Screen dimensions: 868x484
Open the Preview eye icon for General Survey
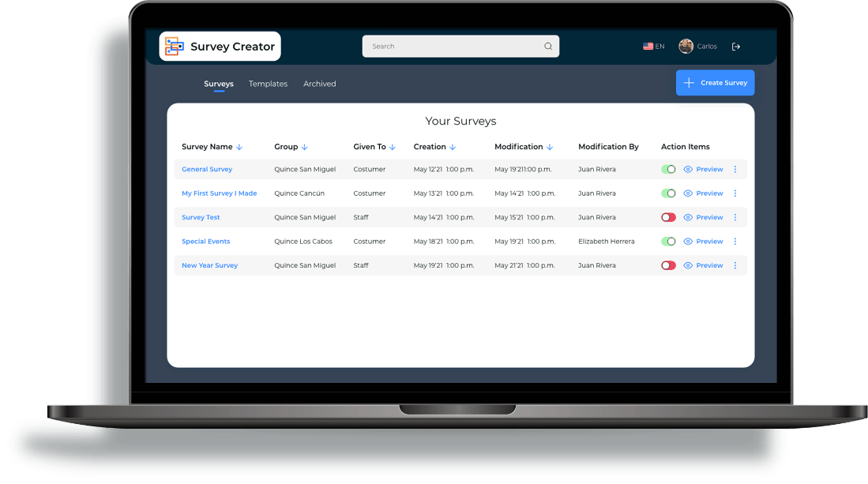686,169
